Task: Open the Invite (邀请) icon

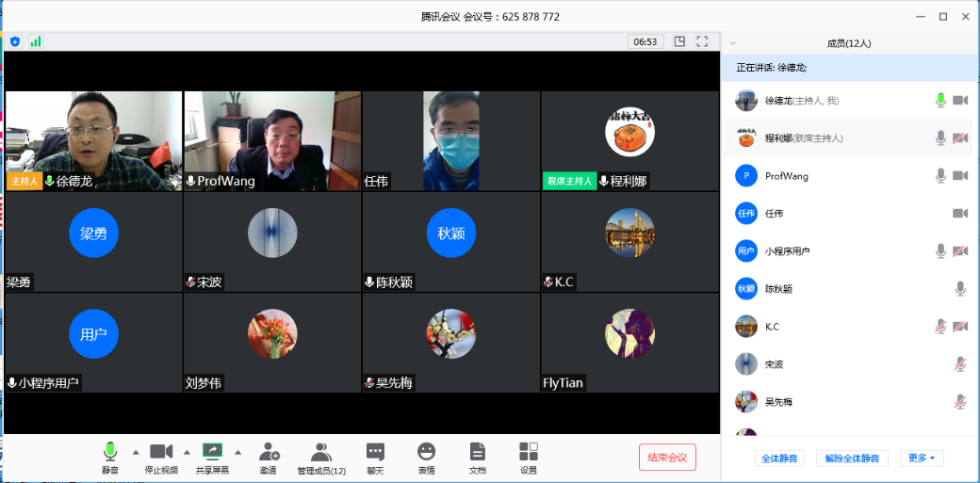Action: pos(269,457)
